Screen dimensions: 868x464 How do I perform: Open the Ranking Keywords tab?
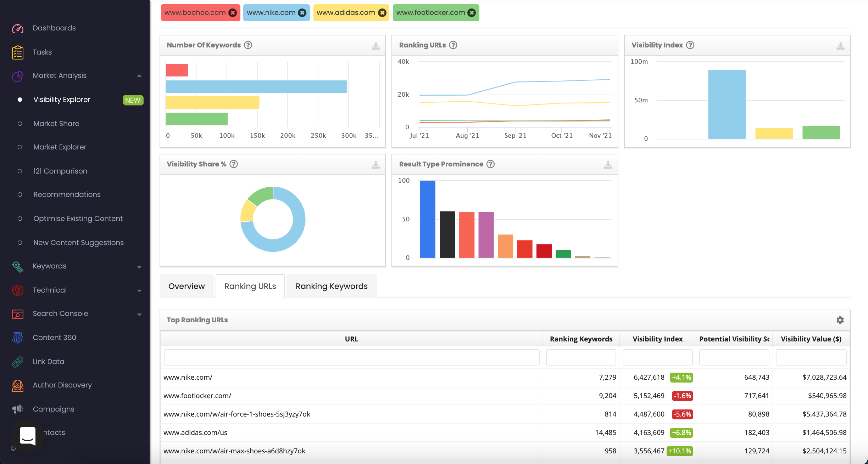[x=332, y=286]
